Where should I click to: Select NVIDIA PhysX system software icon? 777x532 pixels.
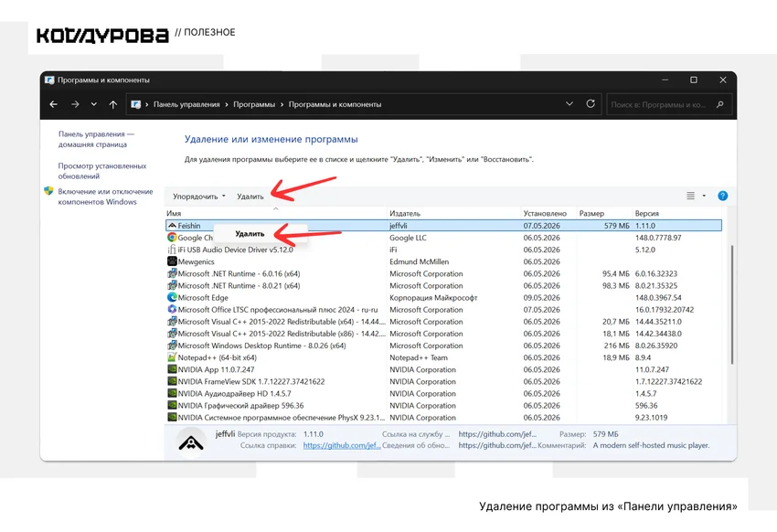click(x=172, y=417)
